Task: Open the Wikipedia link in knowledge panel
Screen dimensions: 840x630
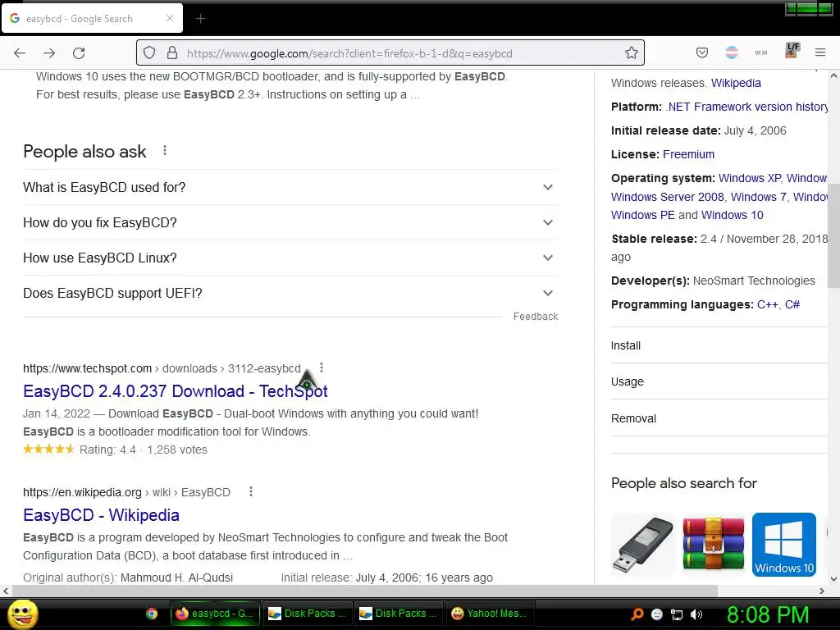Action: point(736,83)
